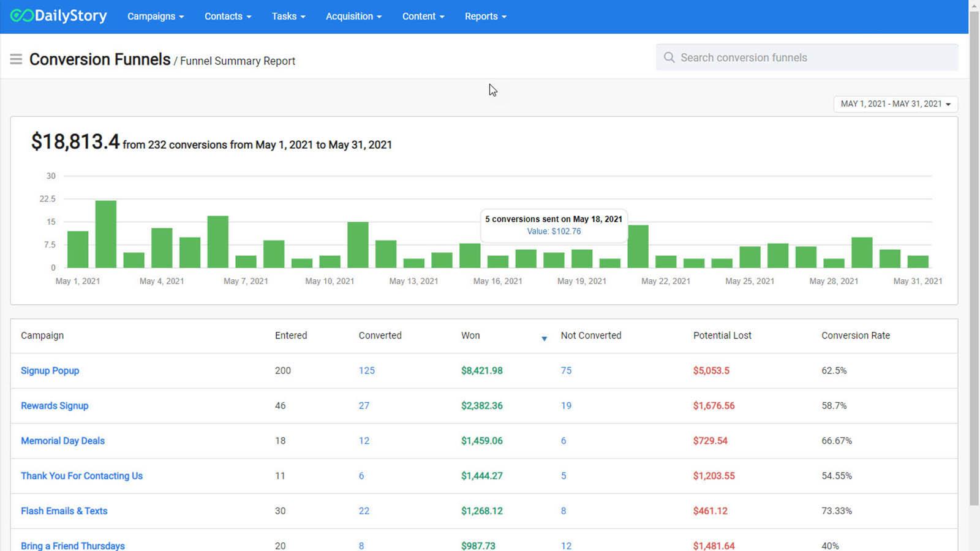
Task: View the 125 converted contacts for Signup Popup
Action: (366, 370)
